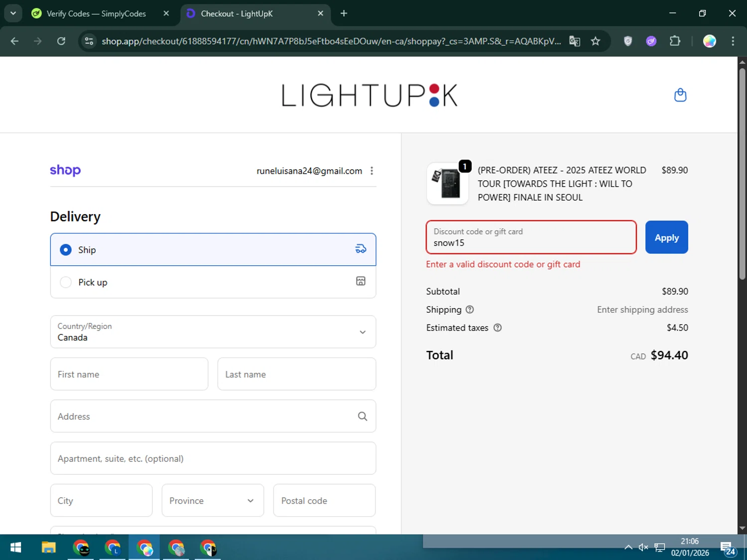Click the ATEEZ pre-order product title
Screen dimensions: 747x560
tap(562, 184)
